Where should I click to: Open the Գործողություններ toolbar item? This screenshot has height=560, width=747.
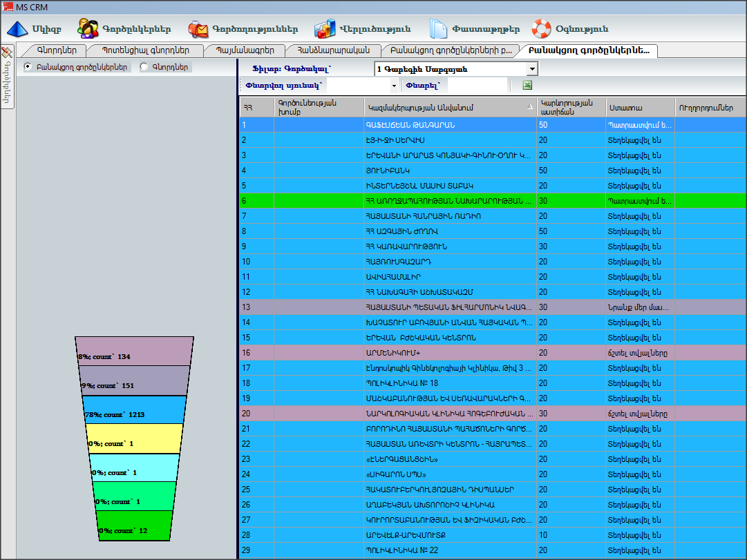click(x=243, y=29)
